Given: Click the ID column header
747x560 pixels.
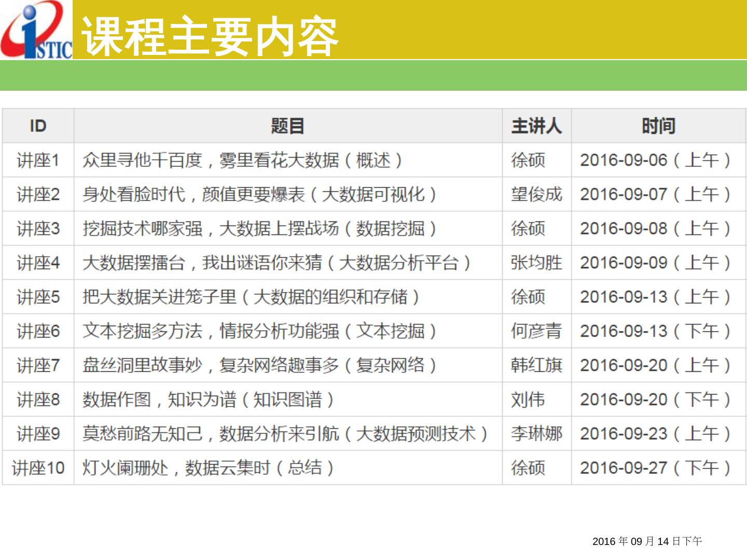Looking at the screenshot, I should pyautogui.click(x=38, y=126).
